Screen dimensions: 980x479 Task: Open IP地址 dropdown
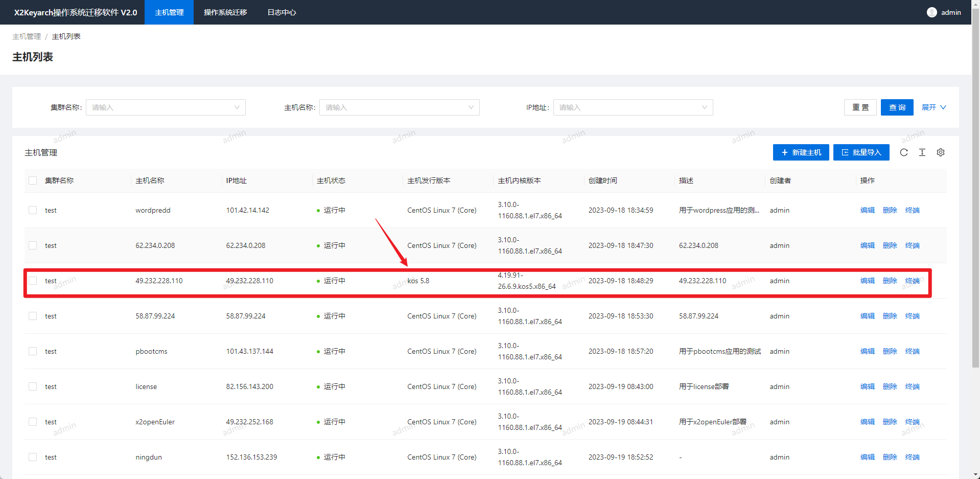pyautogui.click(x=633, y=107)
